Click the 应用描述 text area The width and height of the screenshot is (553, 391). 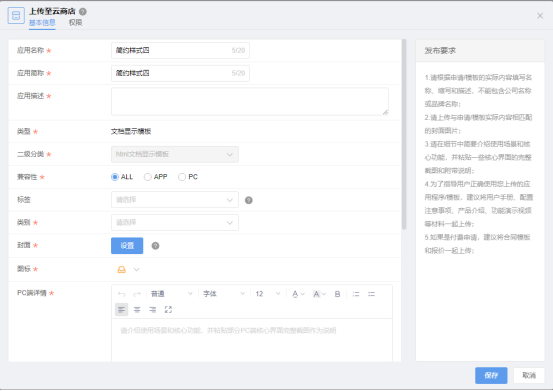[x=250, y=102]
